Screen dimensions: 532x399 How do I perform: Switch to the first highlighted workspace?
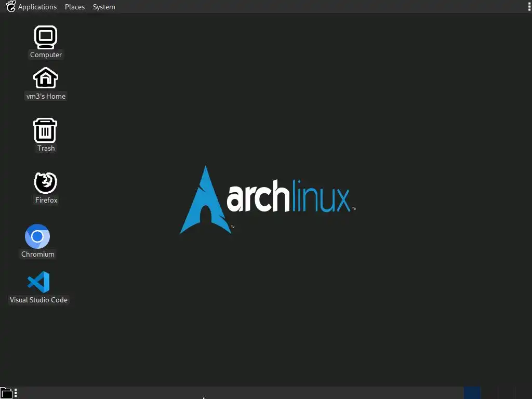472,393
